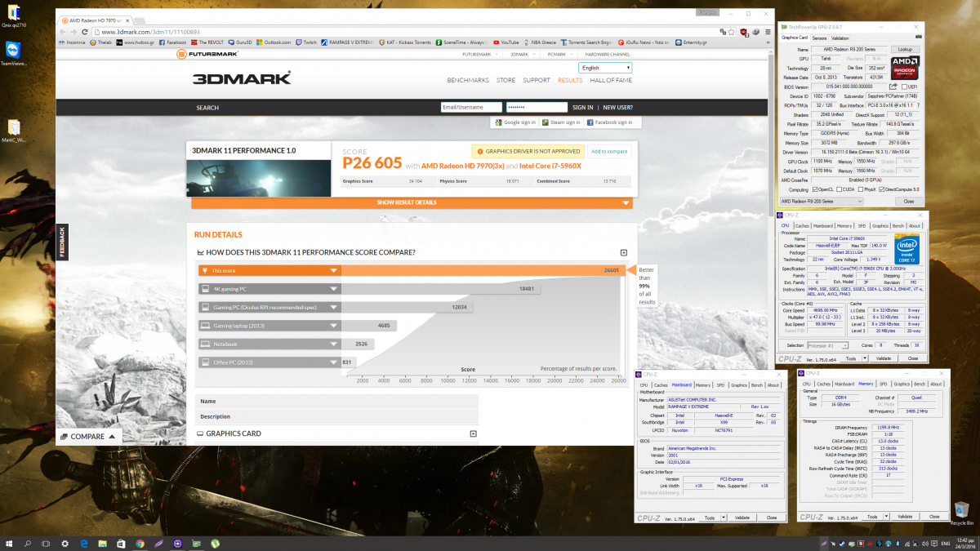This screenshot has width=980, height=551.
Task: Expand Show Result Details bar
Action: [x=412, y=202]
